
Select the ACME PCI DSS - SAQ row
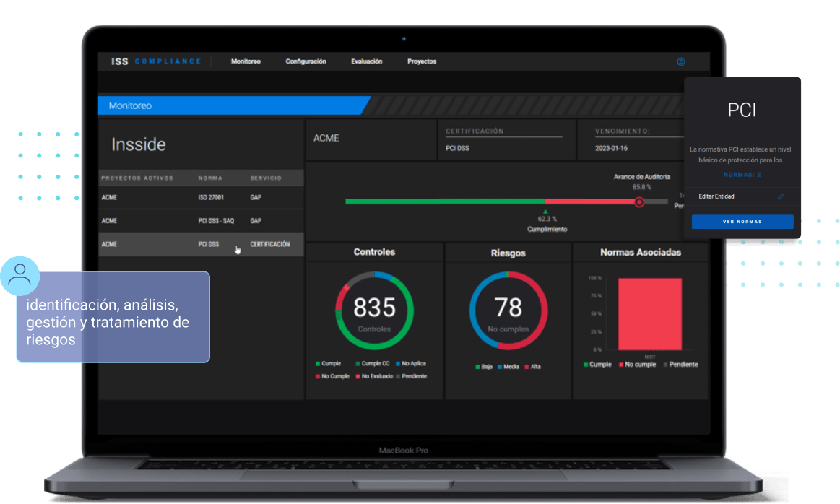[201, 221]
